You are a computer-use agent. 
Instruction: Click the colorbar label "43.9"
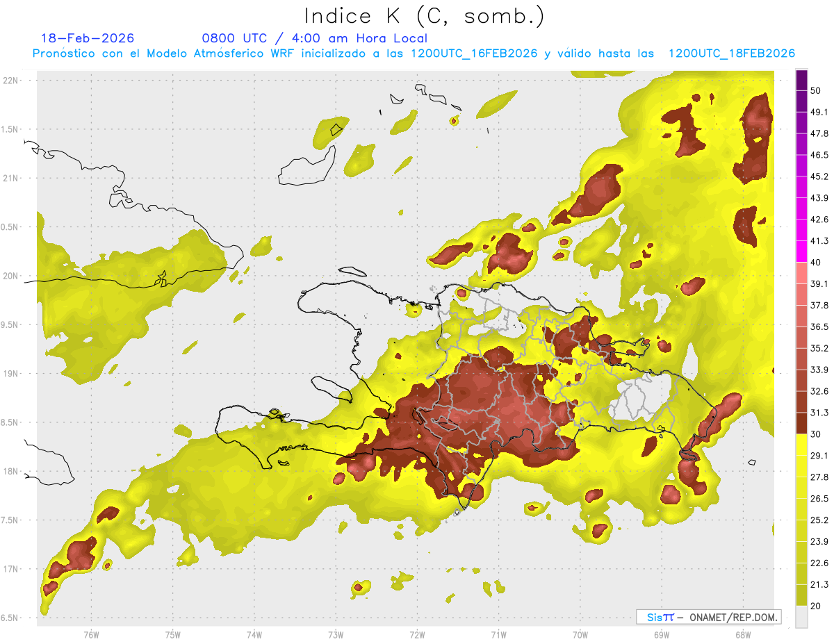pos(819,198)
